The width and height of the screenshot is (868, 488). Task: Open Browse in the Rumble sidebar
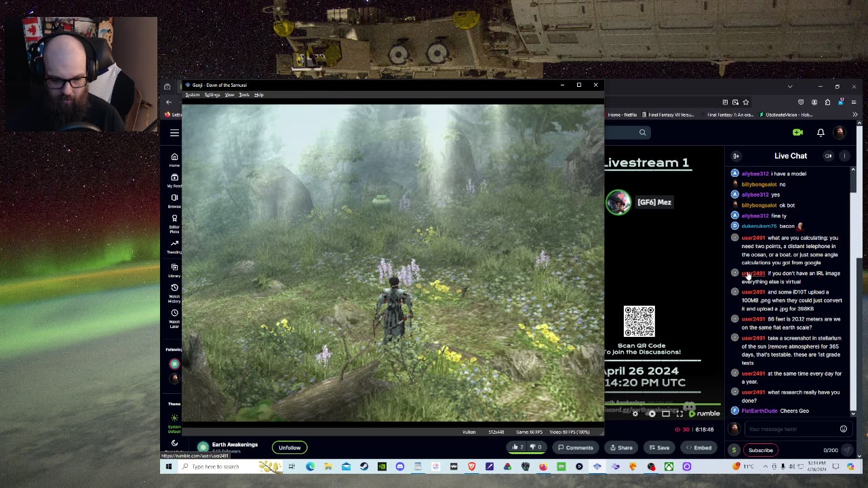click(174, 201)
